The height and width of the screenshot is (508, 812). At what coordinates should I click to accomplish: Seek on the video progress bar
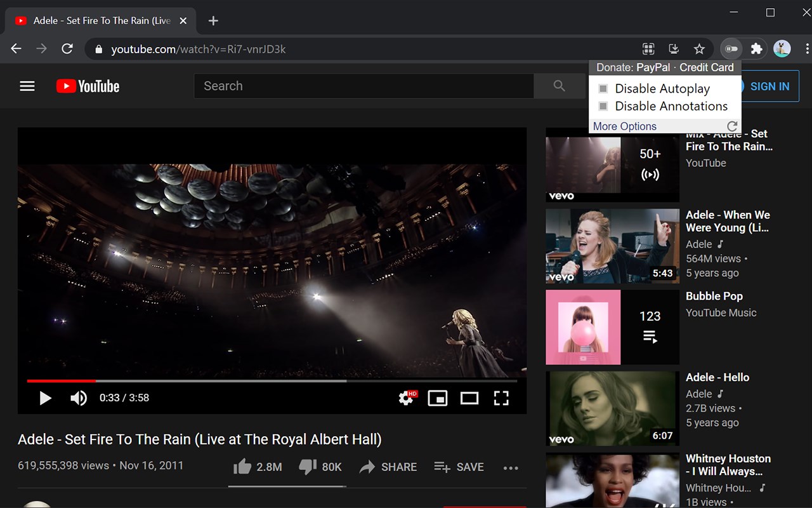(272, 381)
